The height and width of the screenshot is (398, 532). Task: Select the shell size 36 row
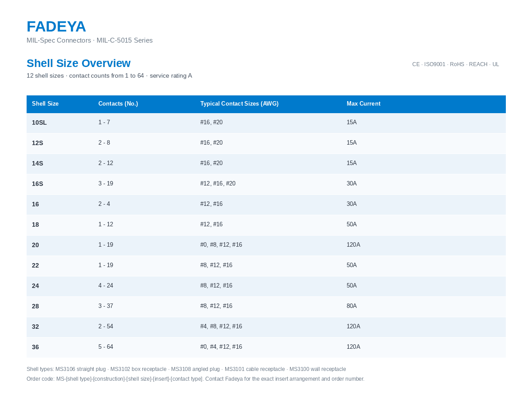266,347
